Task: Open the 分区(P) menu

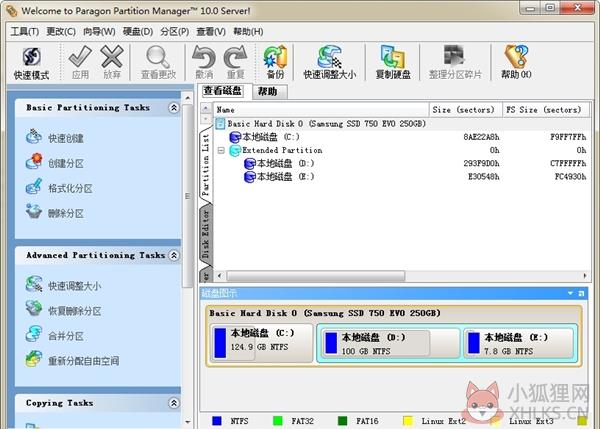Action: 174,31
